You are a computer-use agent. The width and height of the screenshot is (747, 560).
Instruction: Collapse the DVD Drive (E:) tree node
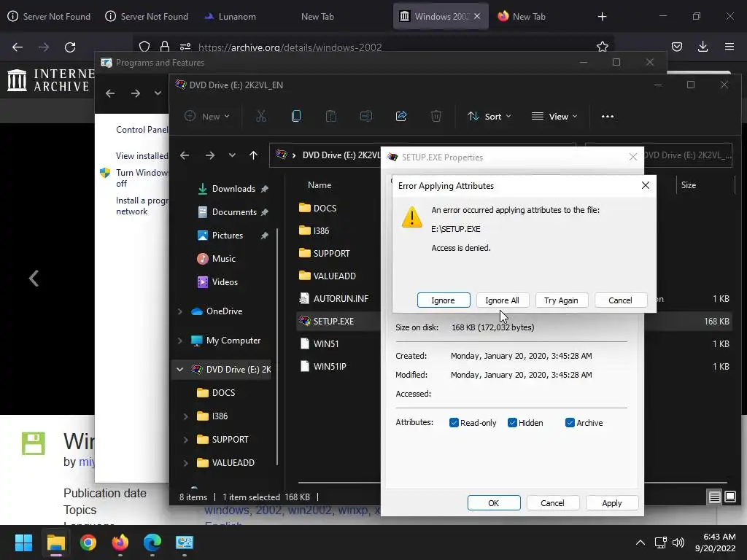(x=180, y=370)
